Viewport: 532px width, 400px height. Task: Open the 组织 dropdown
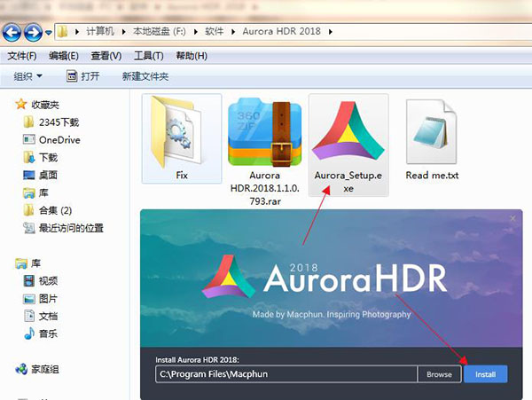click(27, 76)
